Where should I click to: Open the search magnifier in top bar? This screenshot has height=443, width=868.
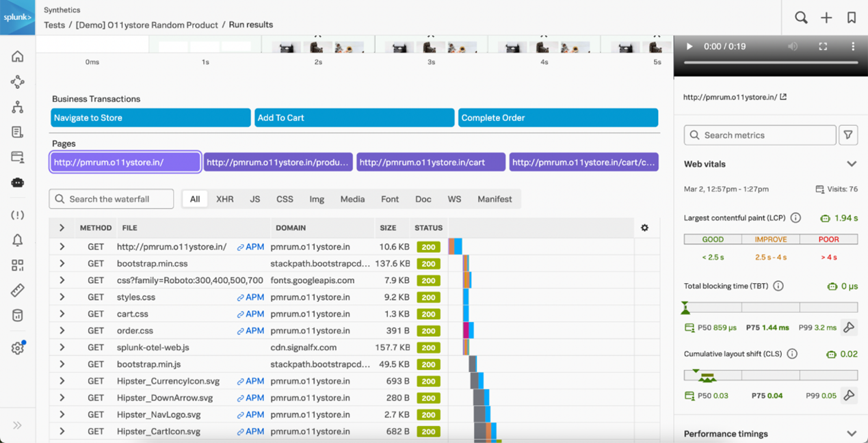(x=801, y=18)
